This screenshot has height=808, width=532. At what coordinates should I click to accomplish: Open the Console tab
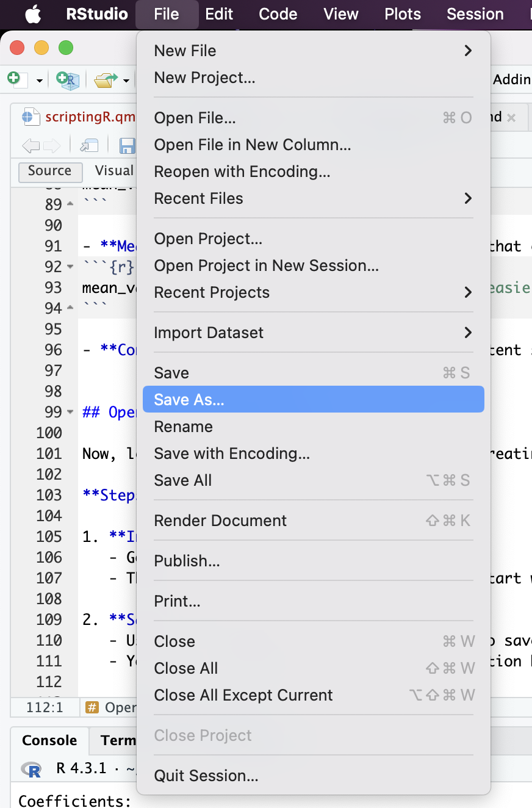point(49,740)
